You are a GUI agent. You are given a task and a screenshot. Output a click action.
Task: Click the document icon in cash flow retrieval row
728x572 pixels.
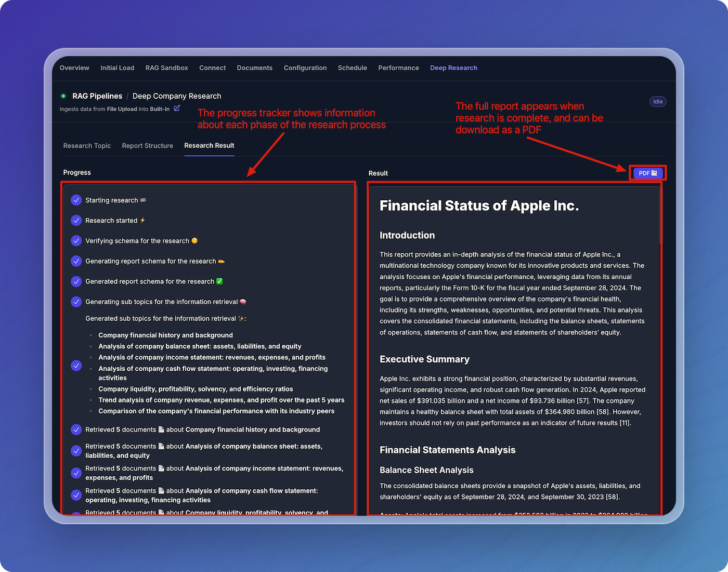(161, 491)
